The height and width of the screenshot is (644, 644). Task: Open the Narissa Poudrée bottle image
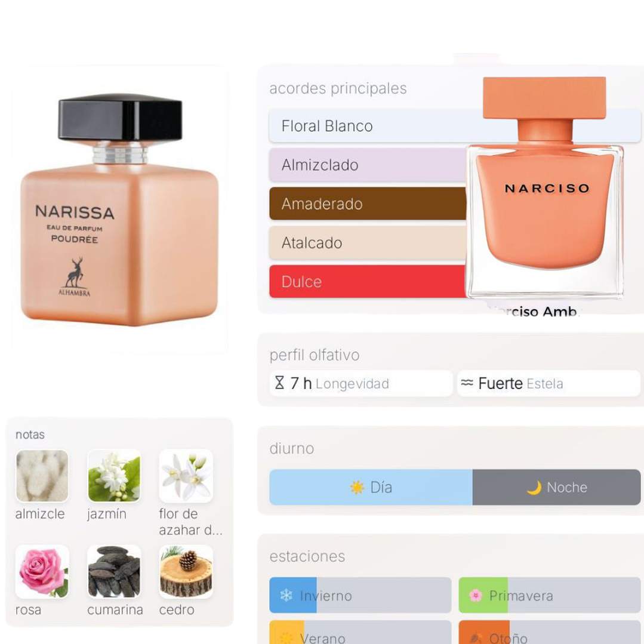point(119,209)
